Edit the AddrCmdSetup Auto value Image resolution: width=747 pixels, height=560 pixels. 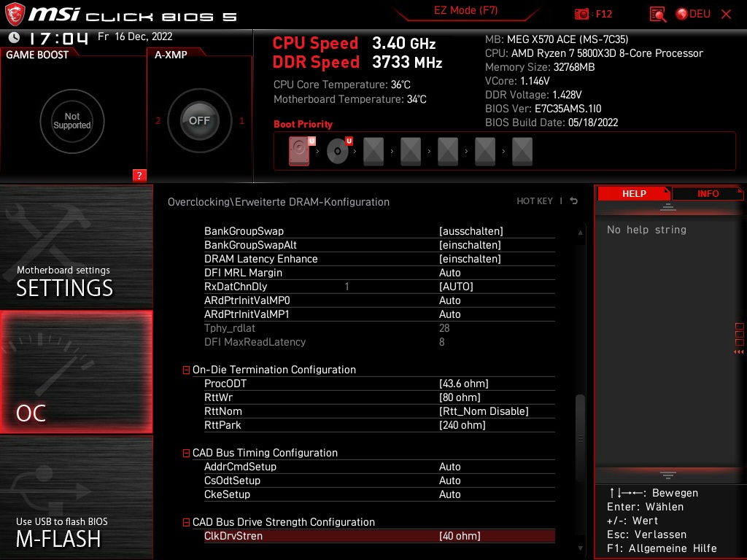[449, 466]
